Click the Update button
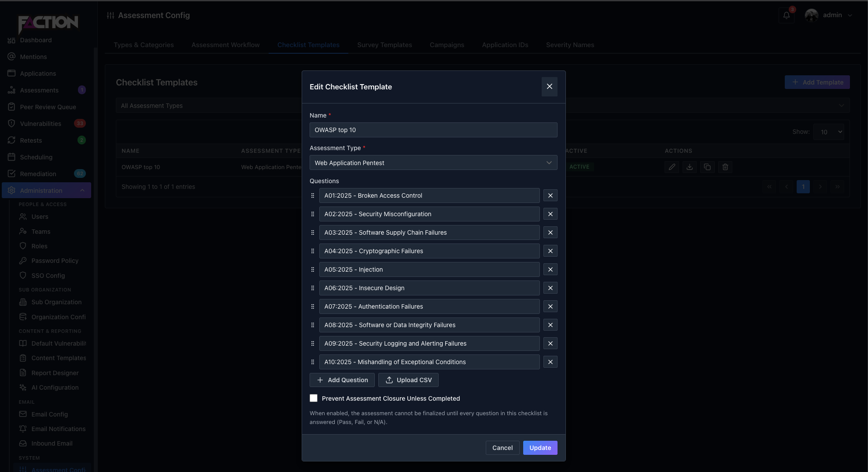Viewport: 868px width, 472px height. coord(540,448)
